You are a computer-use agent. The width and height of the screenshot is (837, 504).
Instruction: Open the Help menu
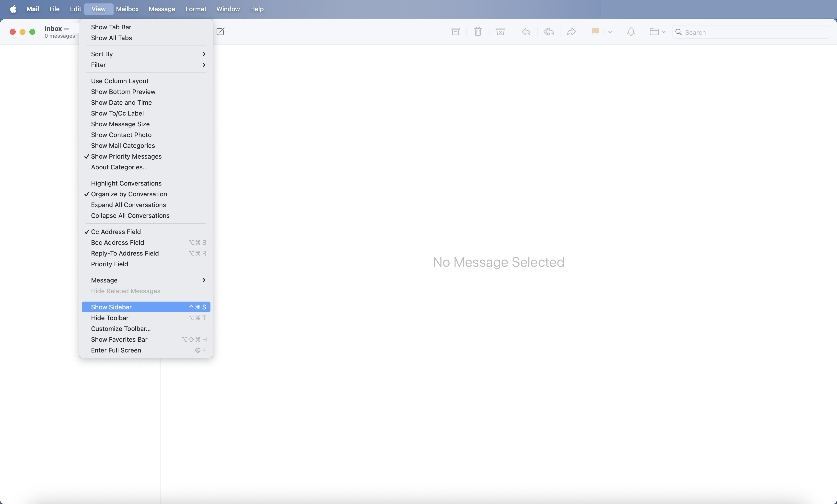pyautogui.click(x=257, y=9)
